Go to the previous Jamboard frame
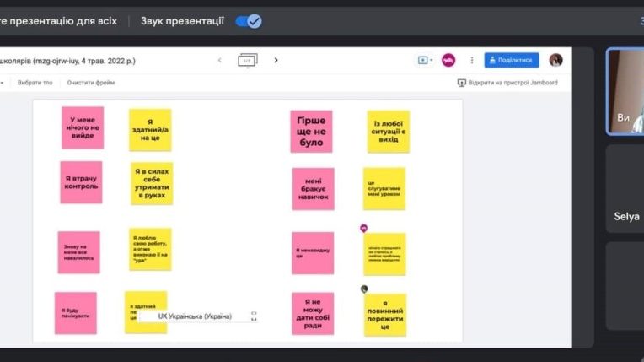The height and width of the screenshot is (362, 644). click(x=220, y=60)
